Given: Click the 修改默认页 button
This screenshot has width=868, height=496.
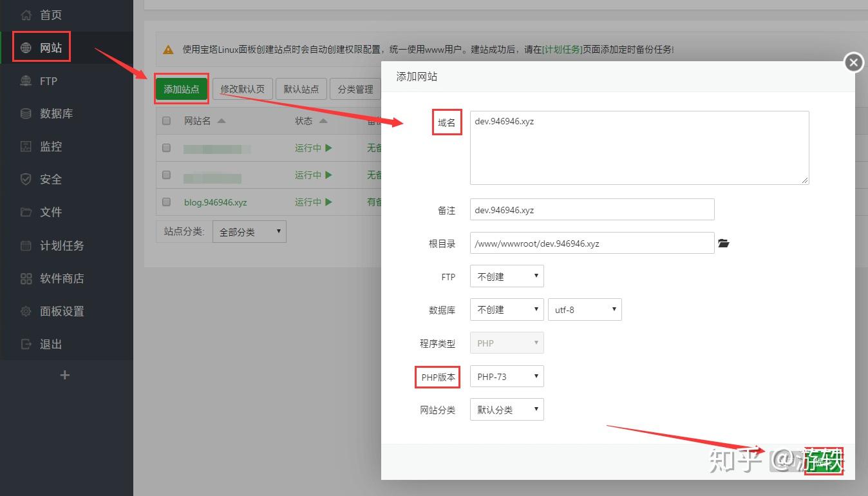Looking at the screenshot, I should 243,89.
